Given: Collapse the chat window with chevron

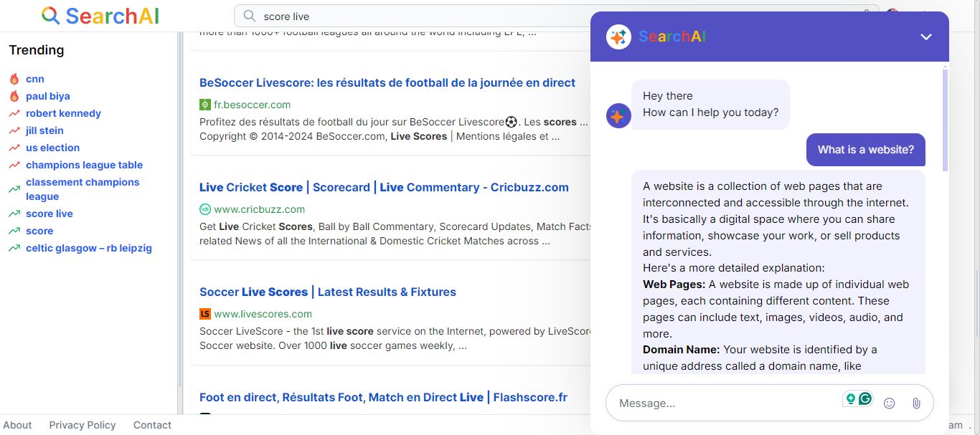Looking at the screenshot, I should tap(925, 37).
